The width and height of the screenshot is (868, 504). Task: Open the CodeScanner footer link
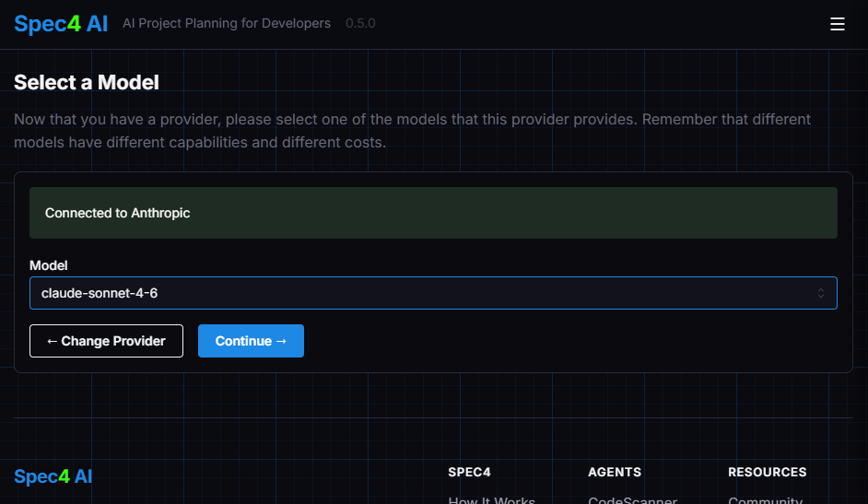(632, 500)
